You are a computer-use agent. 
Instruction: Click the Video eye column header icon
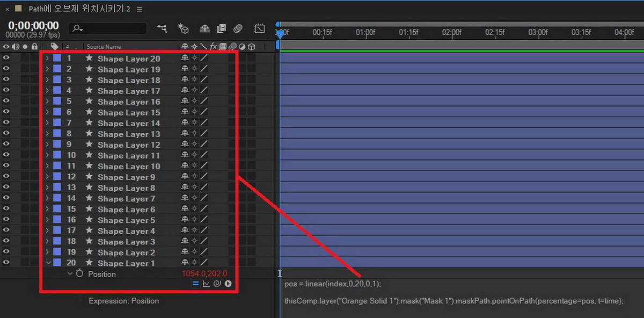(x=6, y=47)
